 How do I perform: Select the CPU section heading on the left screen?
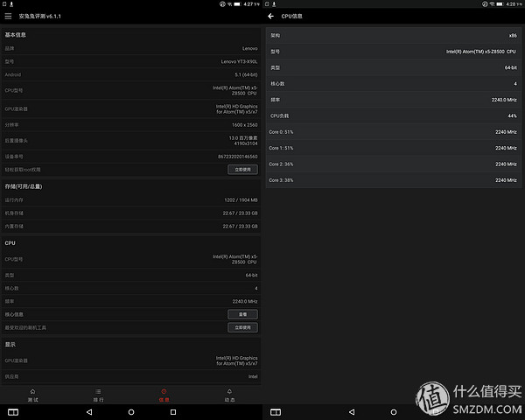point(10,243)
